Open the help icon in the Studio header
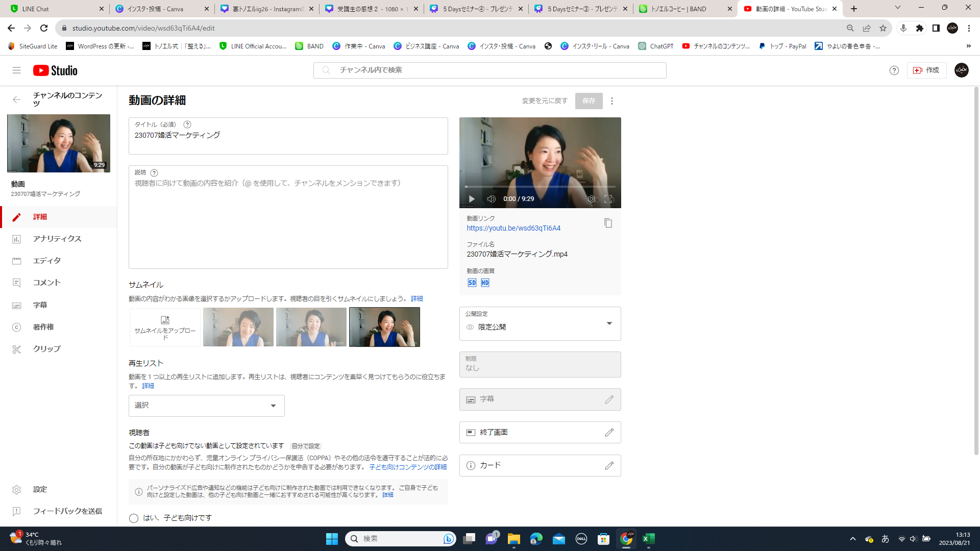Image resolution: width=980 pixels, height=551 pixels. point(894,70)
